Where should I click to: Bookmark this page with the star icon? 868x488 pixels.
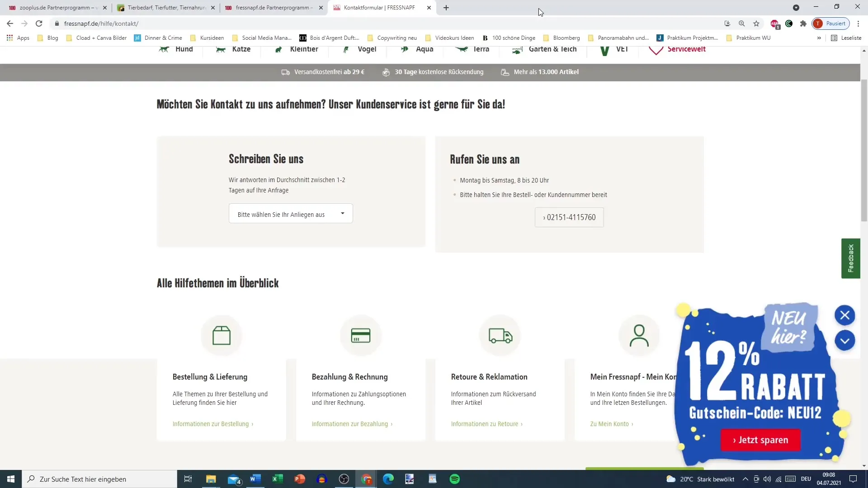point(756,23)
